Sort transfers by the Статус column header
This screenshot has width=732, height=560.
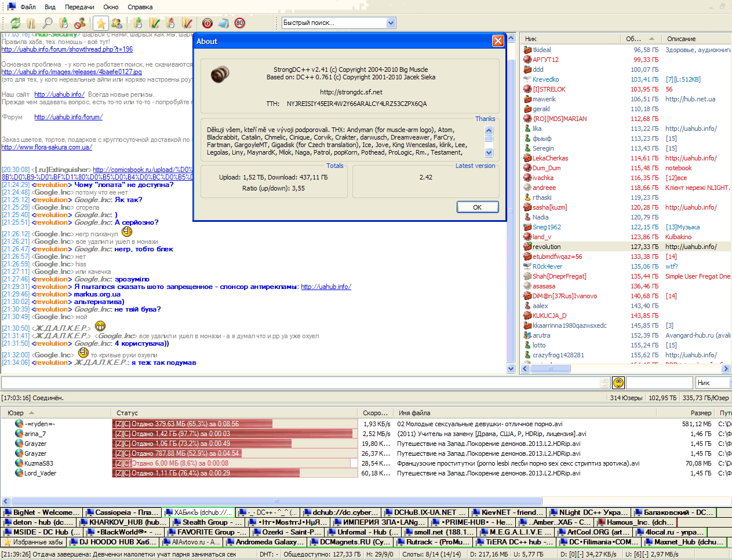pyautogui.click(x=128, y=413)
